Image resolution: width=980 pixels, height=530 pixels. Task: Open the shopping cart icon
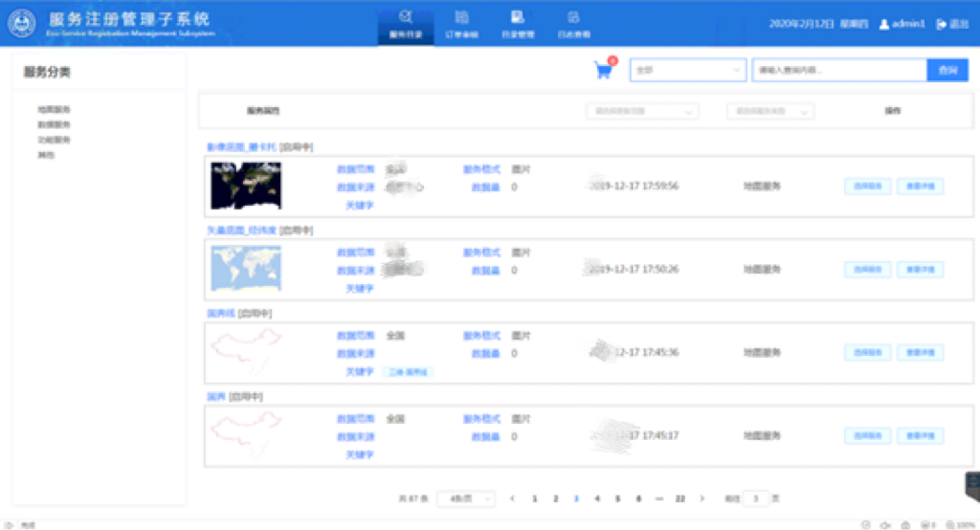point(603,70)
